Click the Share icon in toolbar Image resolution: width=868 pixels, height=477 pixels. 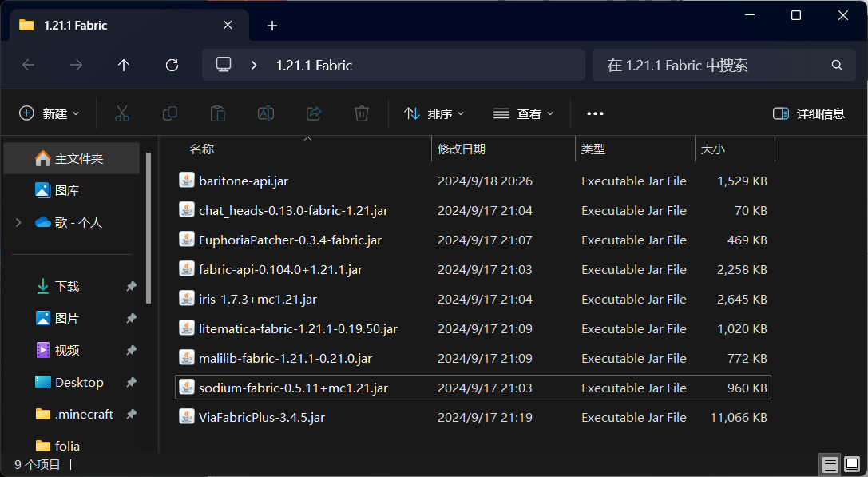pyautogui.click(x=314, y=113)
